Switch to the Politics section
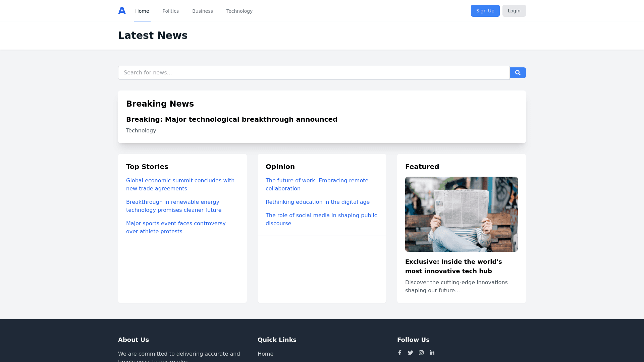 click(170, 11)
